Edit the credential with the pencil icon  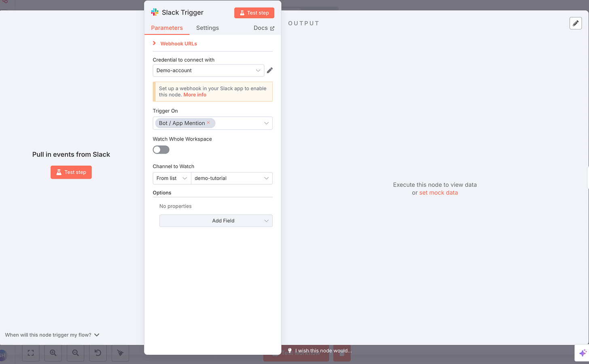[x=270, y=70]
